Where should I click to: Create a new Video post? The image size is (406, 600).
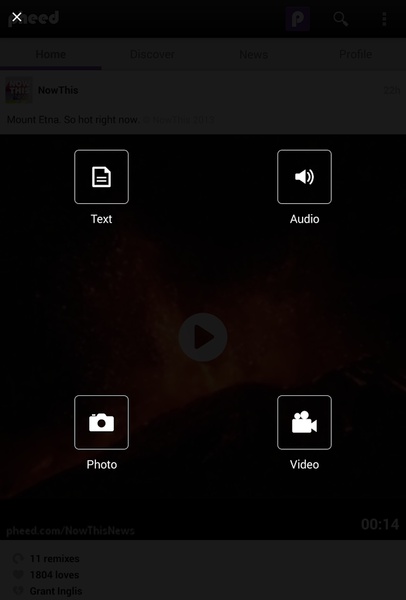(x=304, y=422)
